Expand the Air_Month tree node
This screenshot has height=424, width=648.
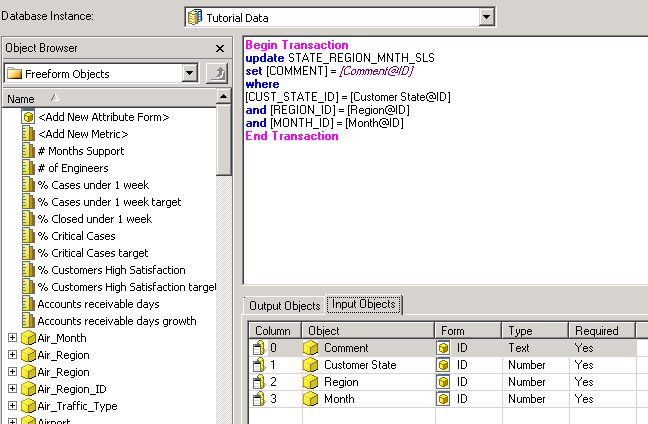pyautogui.click(x=12, y=338)
